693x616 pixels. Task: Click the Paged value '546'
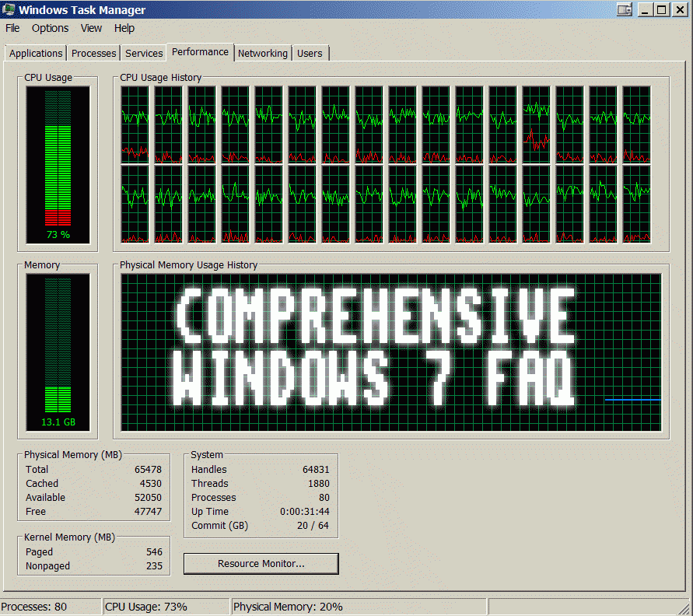point(154,552)
